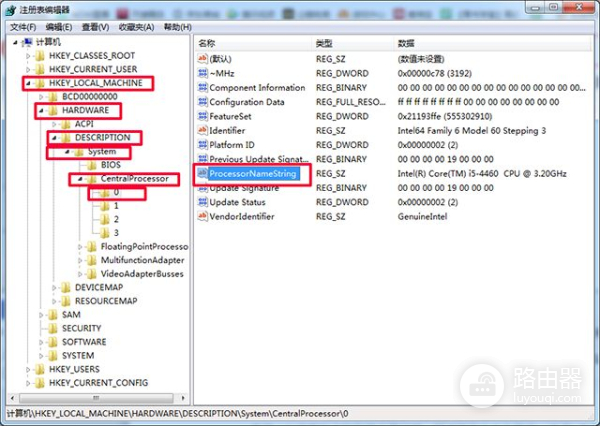The image size is (600, 426).
Task: Expand the ACPI arrow
Action: (54, 124)
